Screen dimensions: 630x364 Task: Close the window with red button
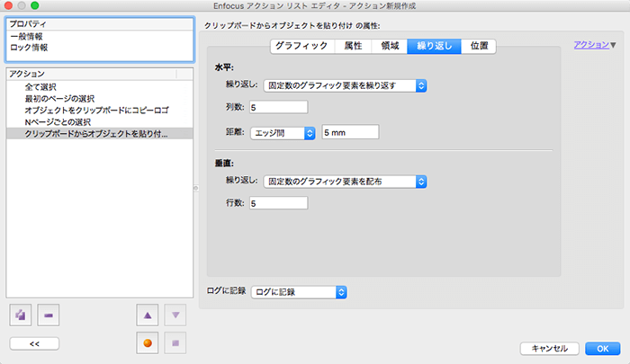click(x=8, y=5)
